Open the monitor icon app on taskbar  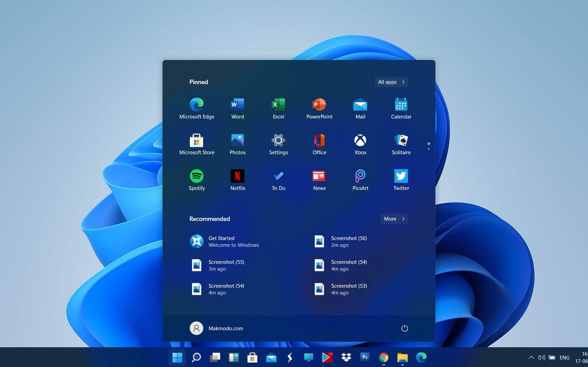tap(308, 357)
